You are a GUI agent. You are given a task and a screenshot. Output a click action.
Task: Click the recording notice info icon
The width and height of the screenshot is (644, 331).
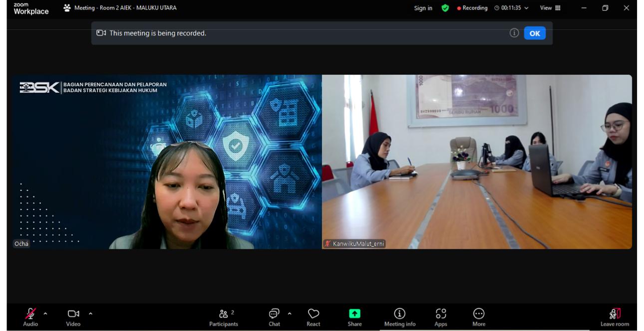click(514, 33)
